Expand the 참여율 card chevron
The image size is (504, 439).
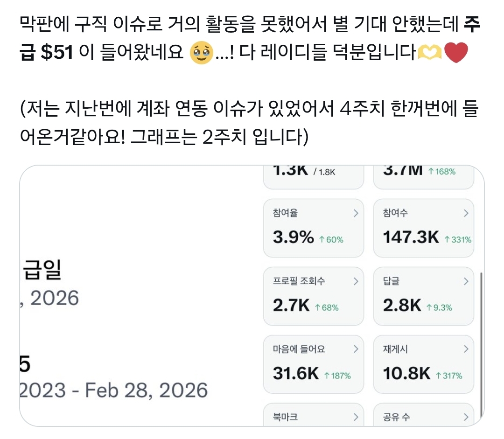pos(356,213)
